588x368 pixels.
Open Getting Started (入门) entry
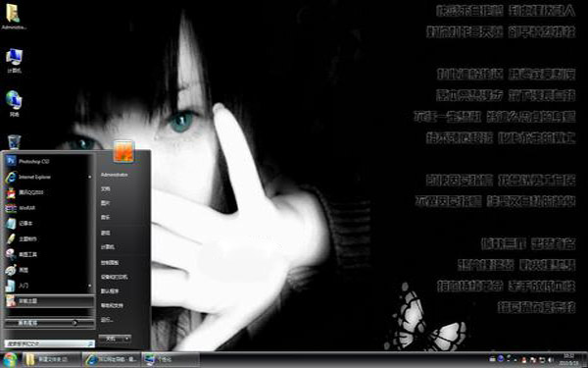pos(49,286)
